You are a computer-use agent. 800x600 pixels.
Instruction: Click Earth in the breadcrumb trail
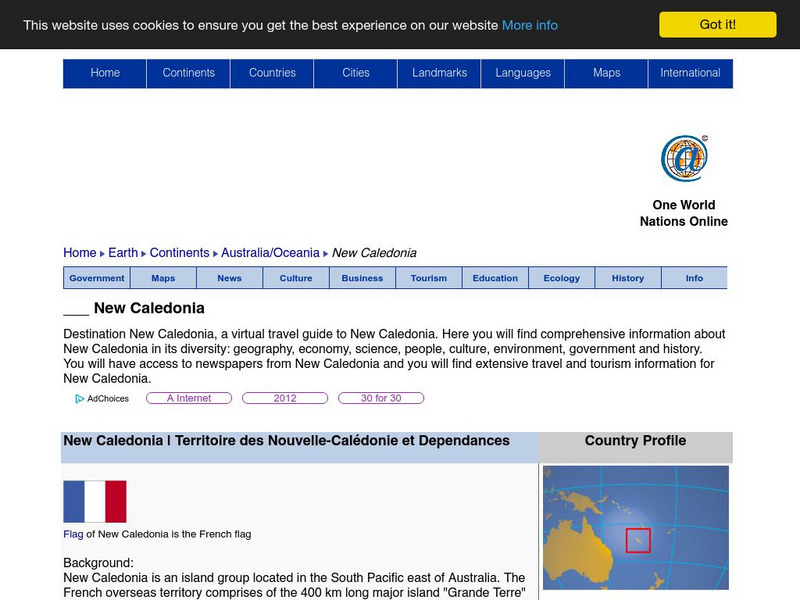pyautogui.click(x=124, y=252)
